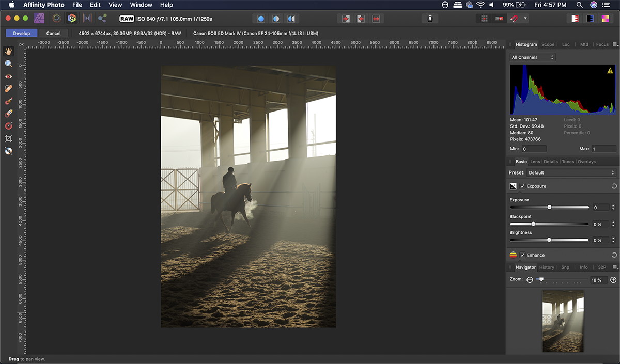Image resolution: width=620 pixels, height=364 pixels.
Task: Select the Zoom tool
Action: 8,64
